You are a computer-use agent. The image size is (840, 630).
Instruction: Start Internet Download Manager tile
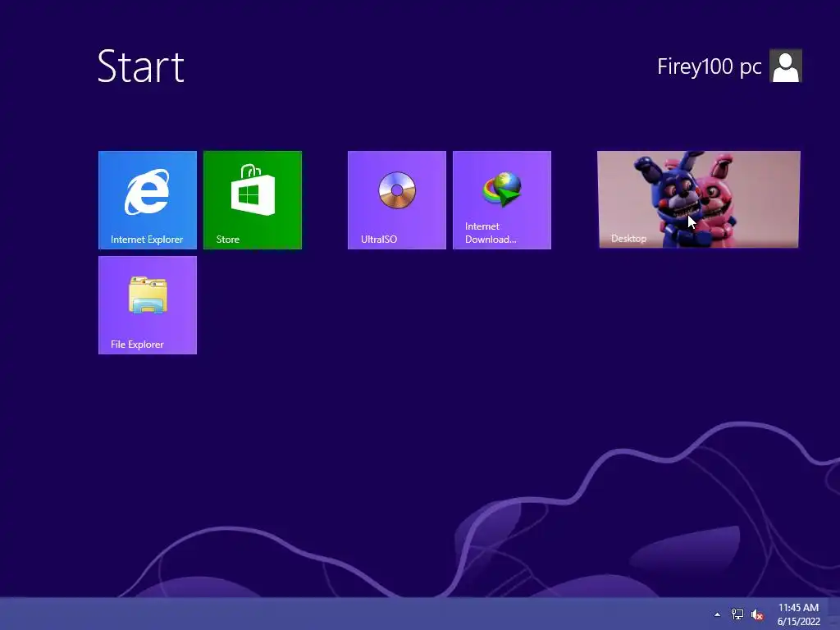501,200
